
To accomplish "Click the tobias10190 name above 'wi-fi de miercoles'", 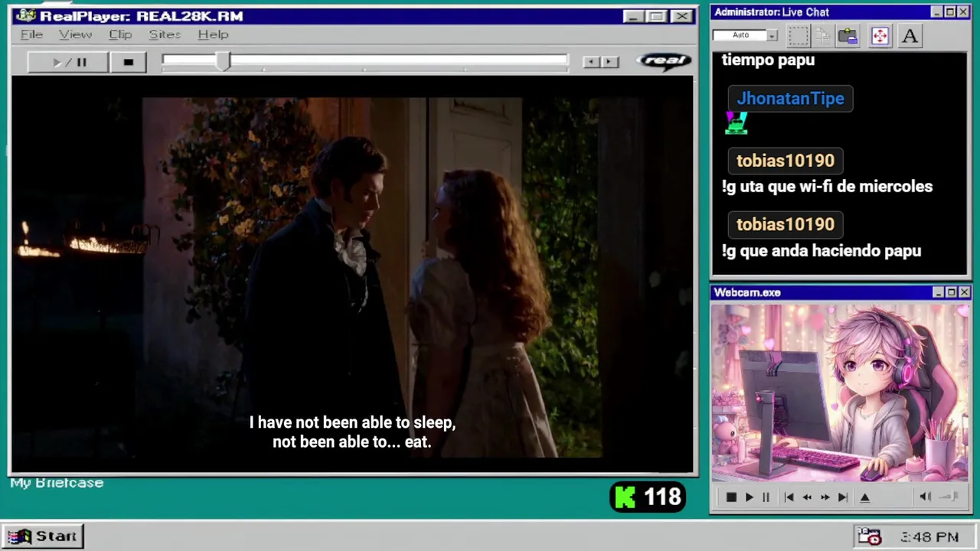I will (x=785, y=161).
